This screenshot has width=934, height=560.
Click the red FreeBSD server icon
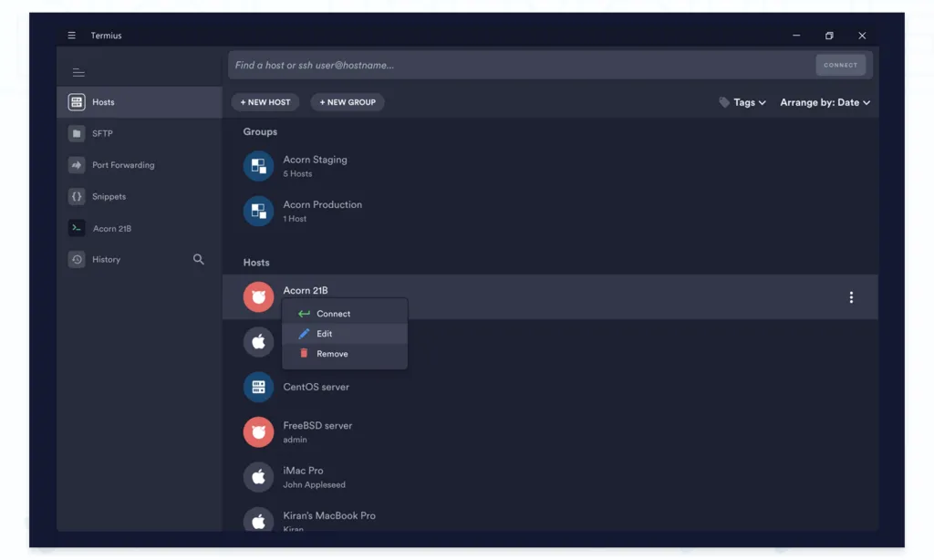(258, 432)
